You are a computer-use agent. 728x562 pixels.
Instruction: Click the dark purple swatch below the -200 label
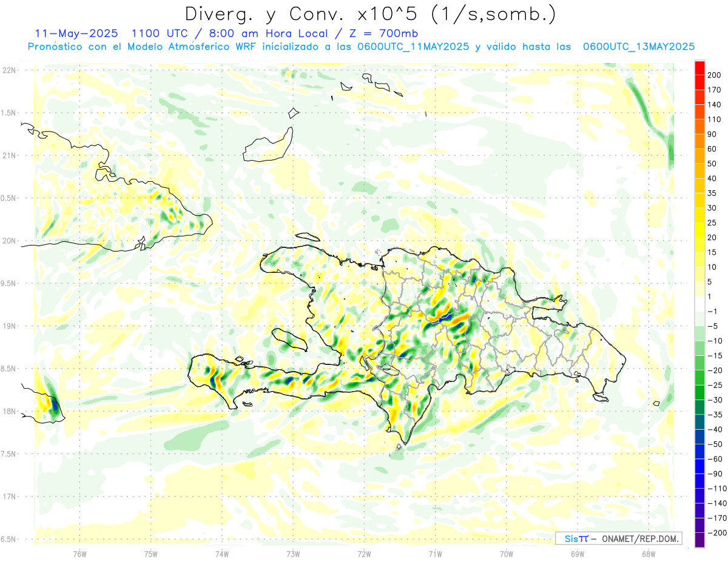pyautogui.click(x=699, y=540)
